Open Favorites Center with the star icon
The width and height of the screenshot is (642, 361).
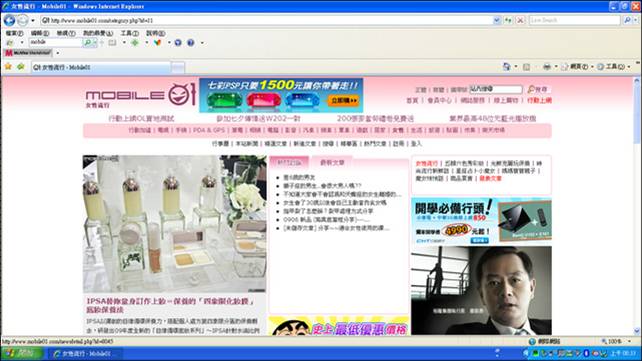pos(8,66)
